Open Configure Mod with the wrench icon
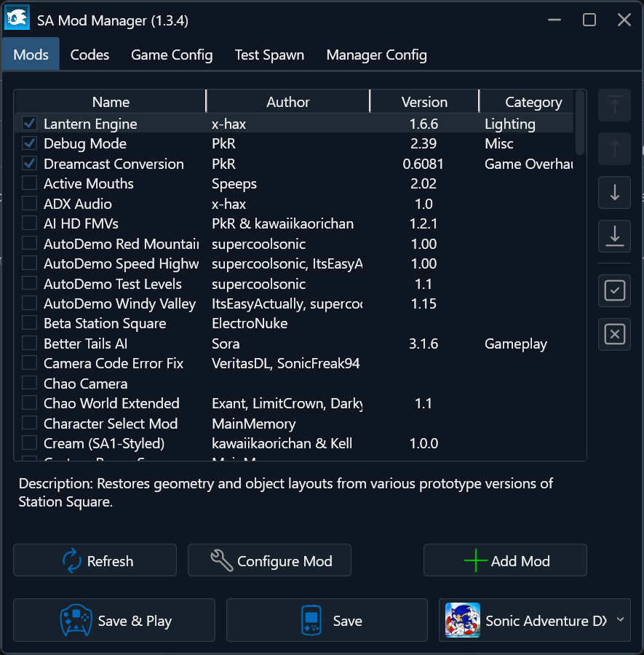Viewport: 644px width, 655px height. pos(270,560)
